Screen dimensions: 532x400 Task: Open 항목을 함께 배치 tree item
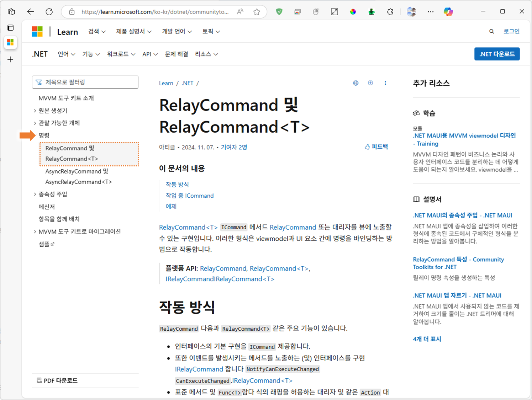click(x=59, y=219)
